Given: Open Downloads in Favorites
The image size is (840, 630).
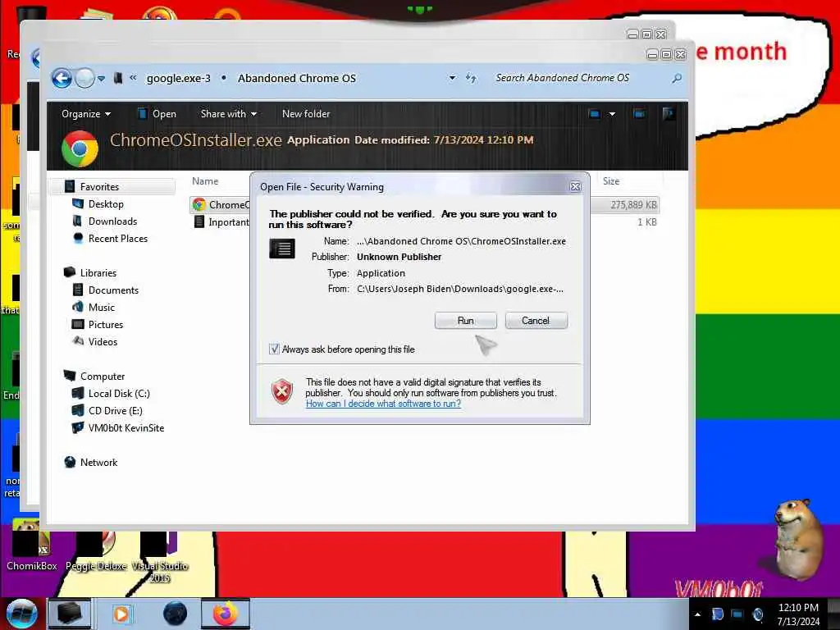Looking at the screenshot, I should pyautogui.click(x=112, y=221).
